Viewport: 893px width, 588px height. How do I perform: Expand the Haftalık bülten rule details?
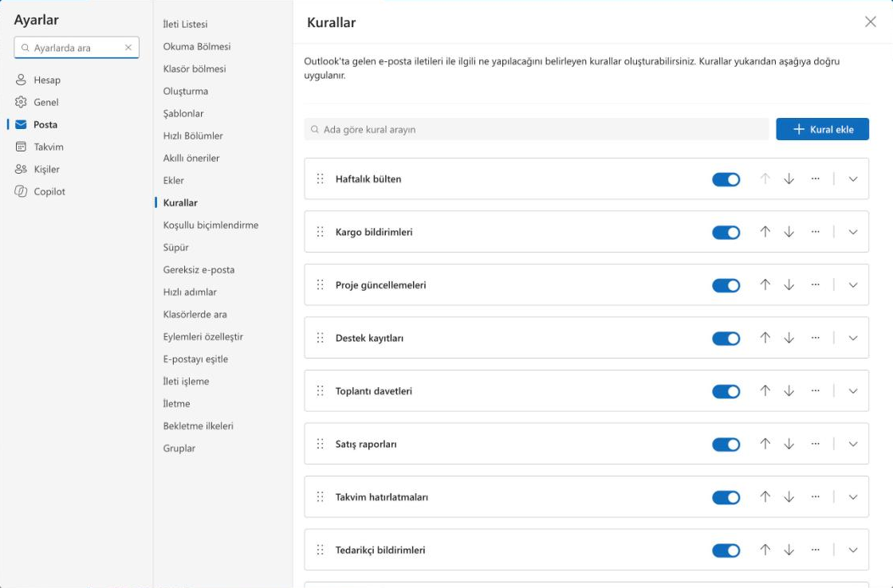[852, 178]
